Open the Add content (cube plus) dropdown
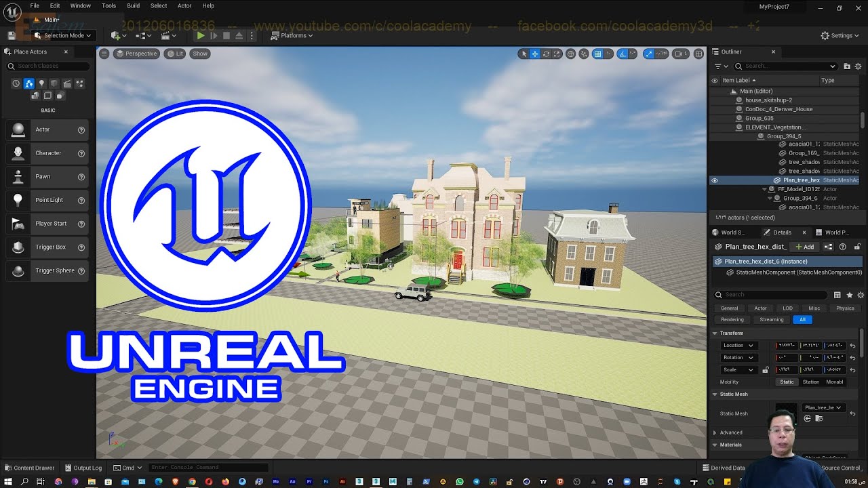The width and height of the screenshot is (868, 488). click(119, 35)
